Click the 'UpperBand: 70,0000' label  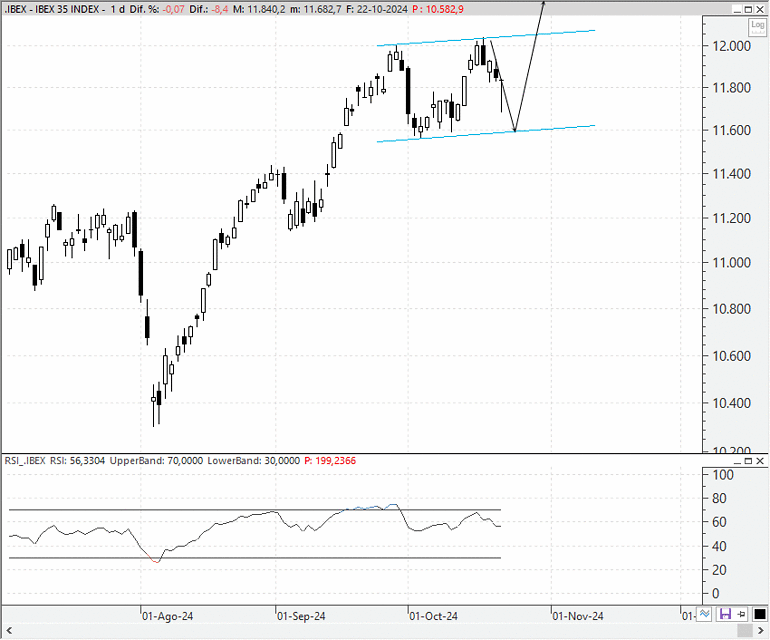tap(156, 461)
